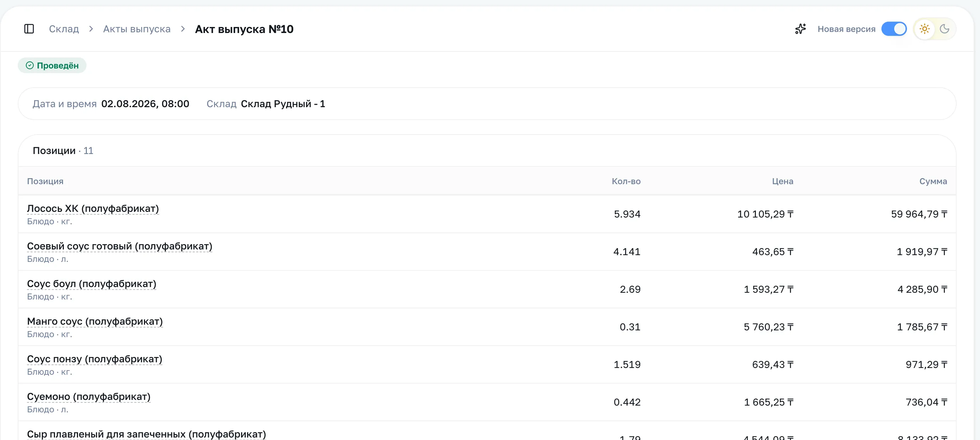This screenshot has width=980, height=440.
Task: Open Соус боул (полуфабрикат) position
Action: tap(92, 284)
